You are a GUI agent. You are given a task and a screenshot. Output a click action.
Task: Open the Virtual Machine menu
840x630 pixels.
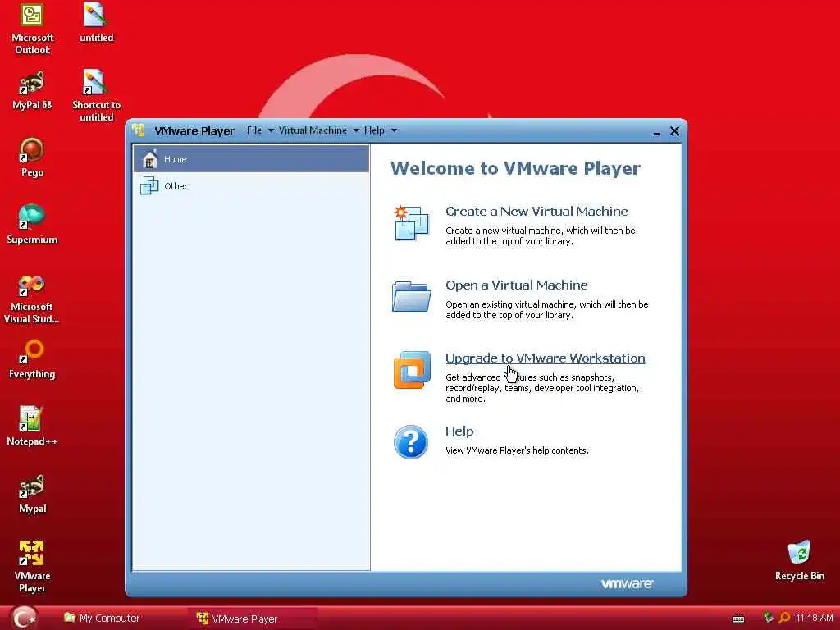[313, 130]
